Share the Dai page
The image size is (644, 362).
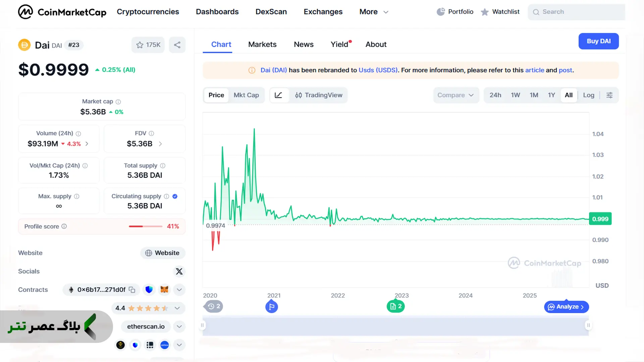coord(177,45)
